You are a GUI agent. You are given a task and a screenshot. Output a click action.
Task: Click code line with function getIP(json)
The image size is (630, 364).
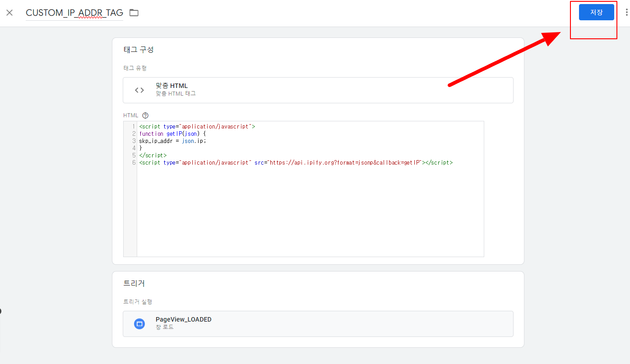(x=172, y=134)
